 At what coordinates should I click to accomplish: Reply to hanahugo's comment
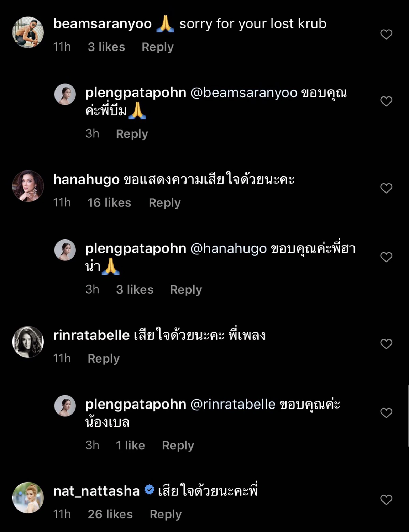click(165, 203)
